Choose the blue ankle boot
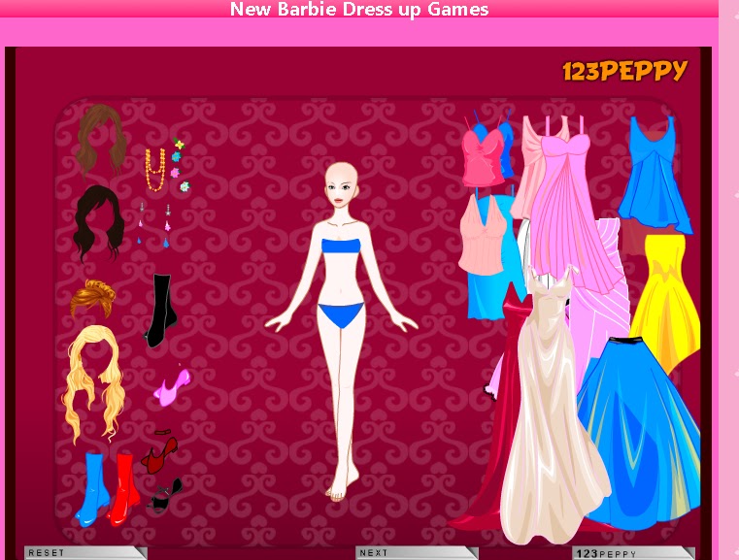The image size is (739, 560). pos(93,489)
